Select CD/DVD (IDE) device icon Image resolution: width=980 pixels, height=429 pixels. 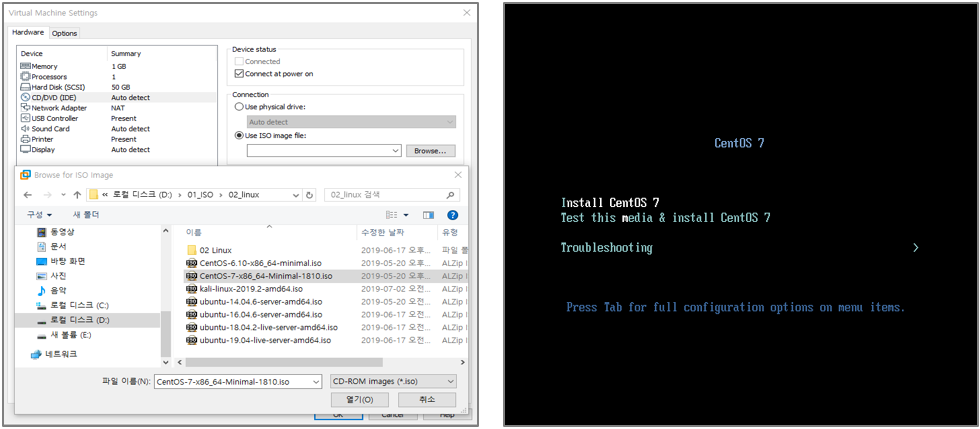pos(26,98)
